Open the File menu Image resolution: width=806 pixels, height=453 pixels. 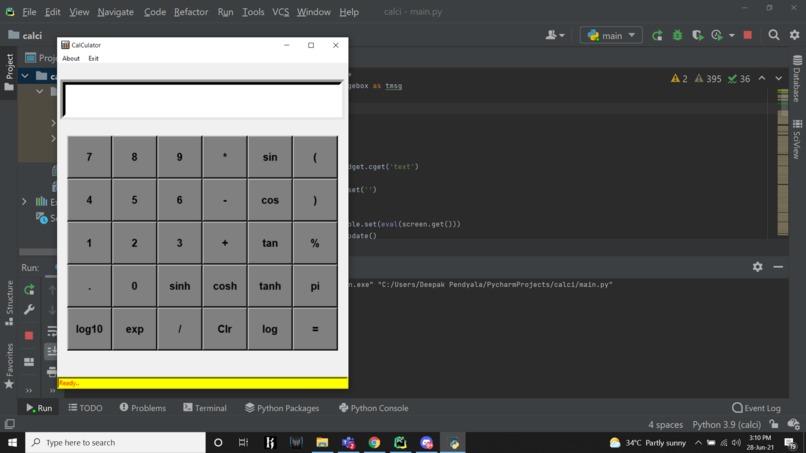coord(29,12)
